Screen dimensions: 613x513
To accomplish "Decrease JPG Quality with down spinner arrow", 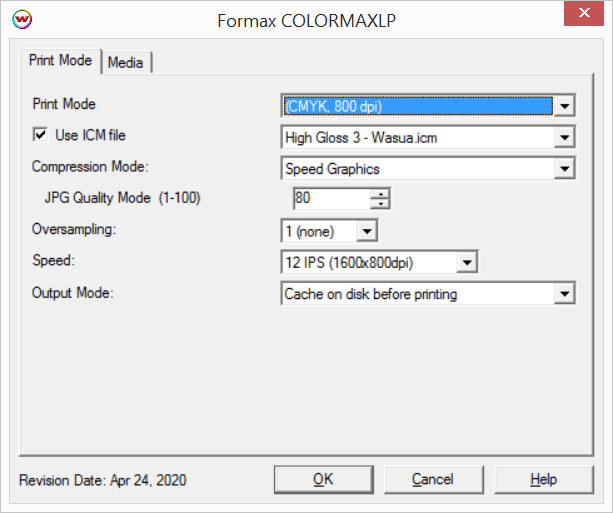I will [379, 204].
